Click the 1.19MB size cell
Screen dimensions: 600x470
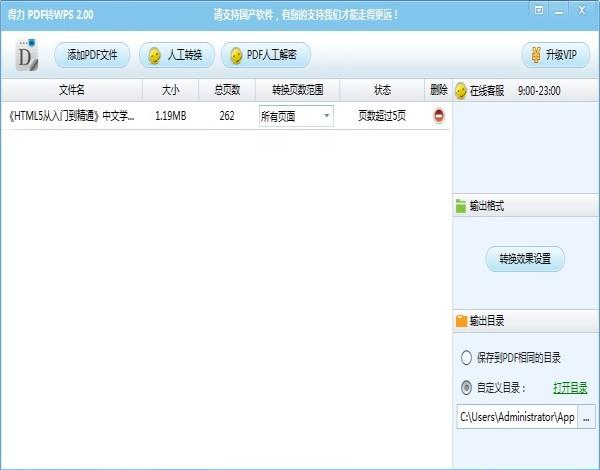point(171,116)
